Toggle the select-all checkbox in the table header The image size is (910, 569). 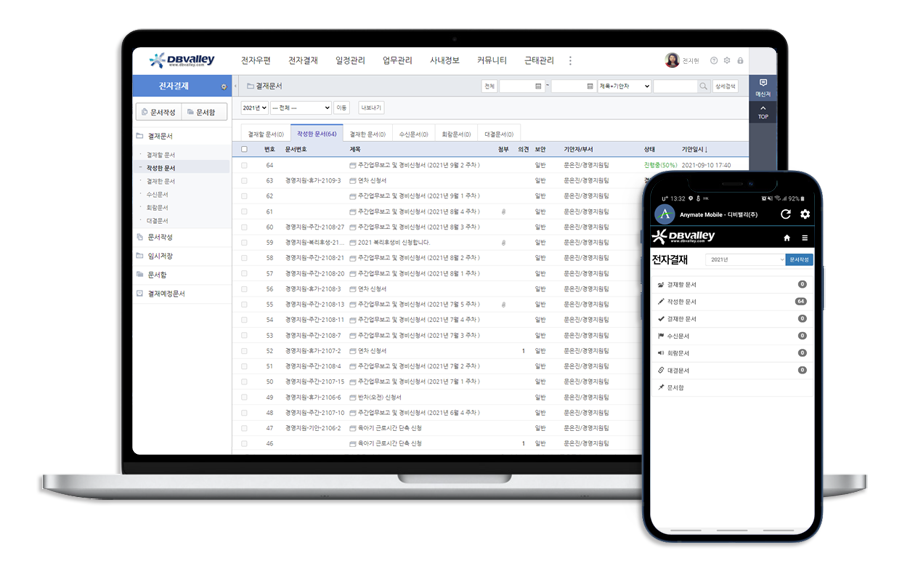244,149
